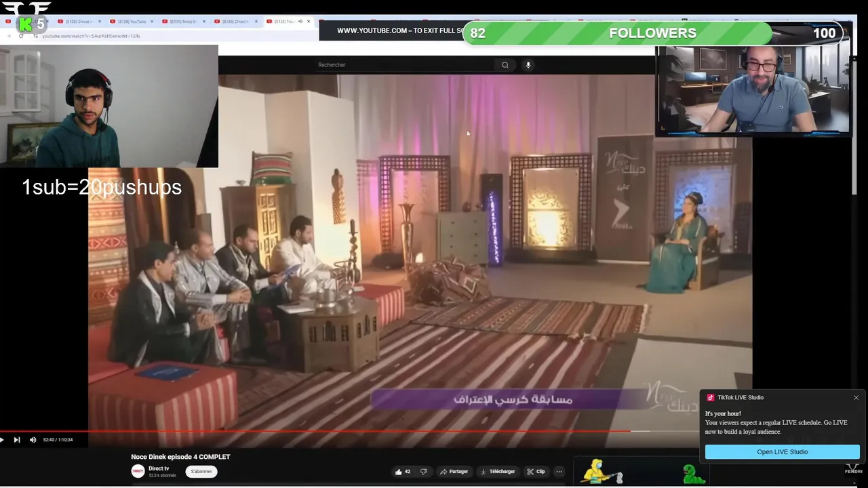Click the TikTok logo in the notification
Image resolution: width=868 pixels, height=488 pixels.
coord(710,398)
